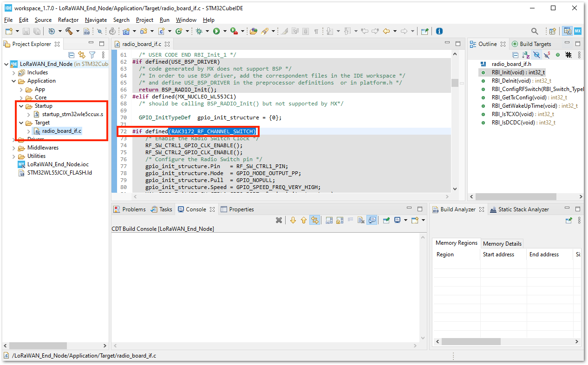Click the Information center icon
Screen dimensions: 588x365
(x=439, y=31)
